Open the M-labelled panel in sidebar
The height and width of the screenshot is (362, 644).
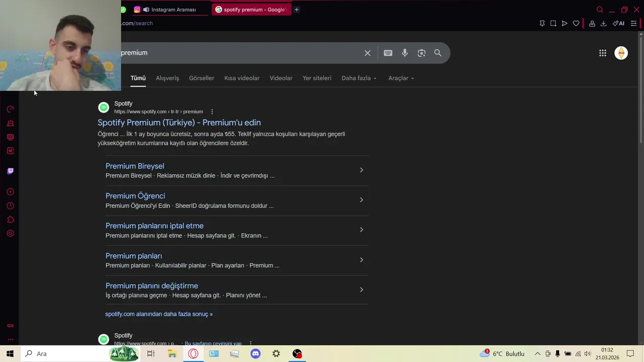tap(10, 151)
